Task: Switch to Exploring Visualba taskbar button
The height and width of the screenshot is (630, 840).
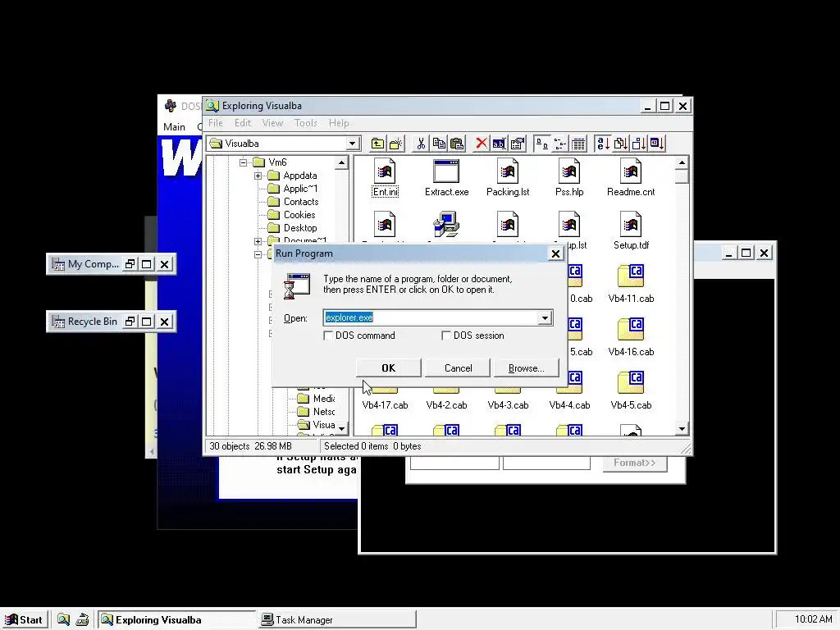Action: [177, 620]
